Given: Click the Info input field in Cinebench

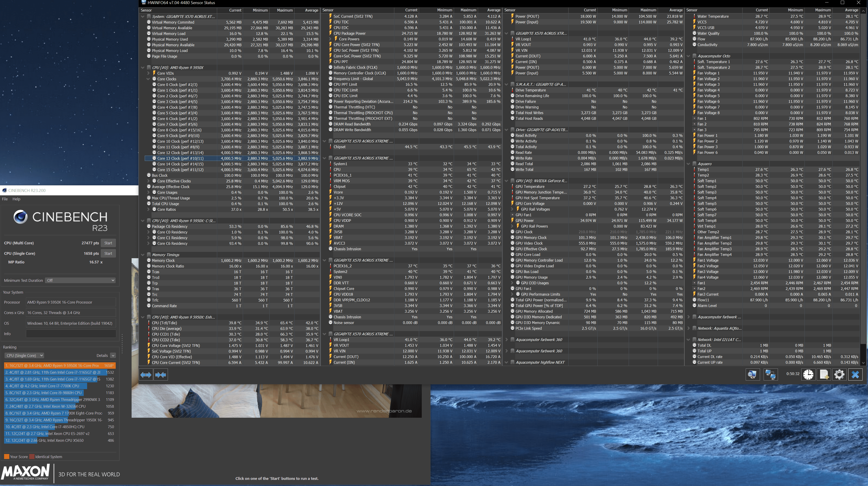Looking at the screenshot, I should coord(71,334).
